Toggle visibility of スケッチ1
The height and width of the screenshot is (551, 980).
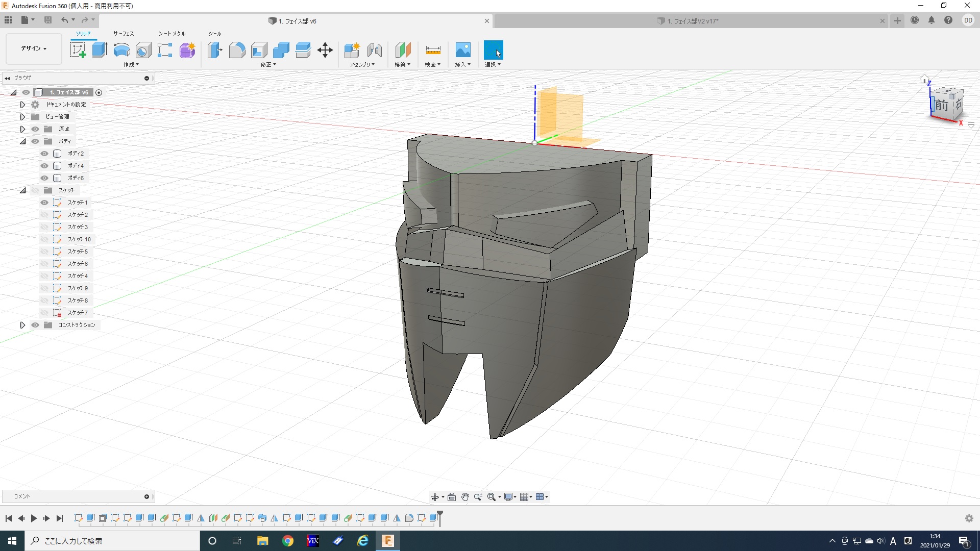pyautogui.click(x=44, y=203)
